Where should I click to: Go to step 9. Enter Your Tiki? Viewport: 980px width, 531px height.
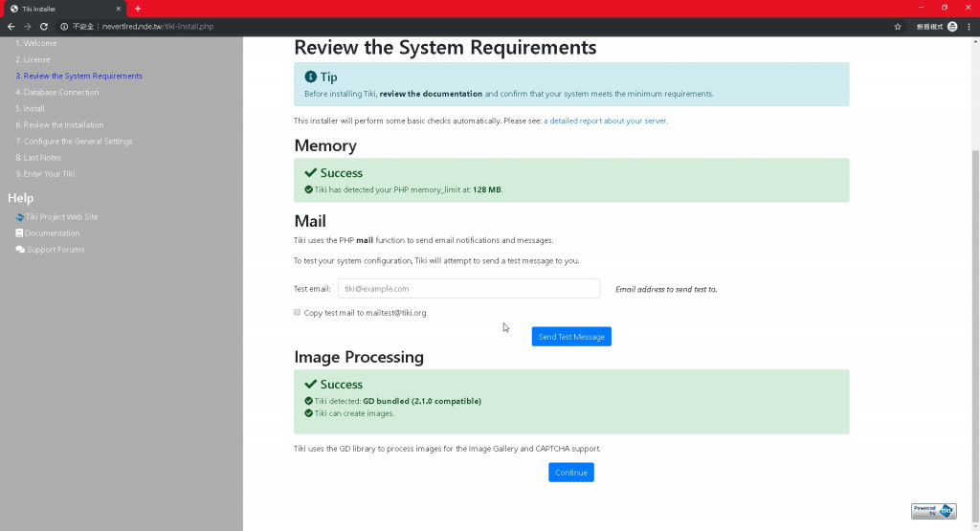coord(45,174)
